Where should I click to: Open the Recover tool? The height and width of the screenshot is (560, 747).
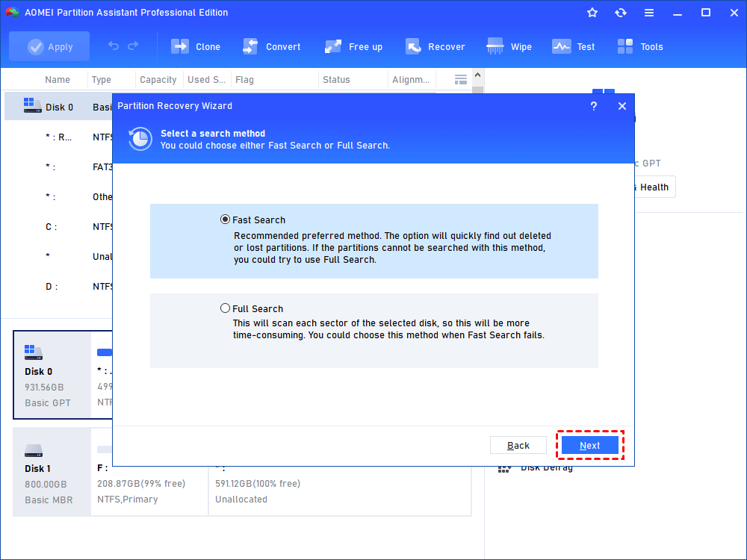pyautogui.click(x=436, y=46)
